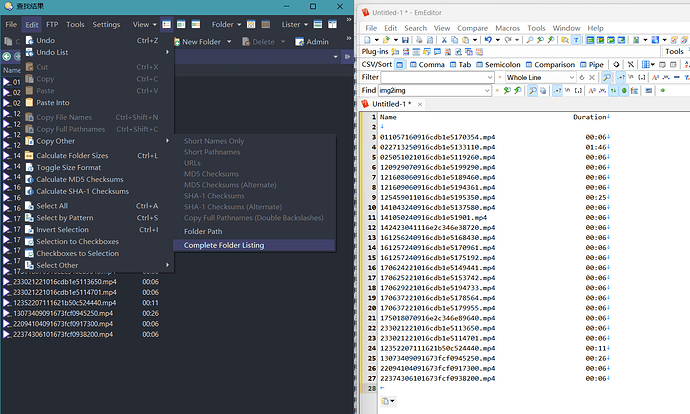This screenshot has height=414, width=690.
Task: Click inside the Filter text field
Action: (431, 77)
